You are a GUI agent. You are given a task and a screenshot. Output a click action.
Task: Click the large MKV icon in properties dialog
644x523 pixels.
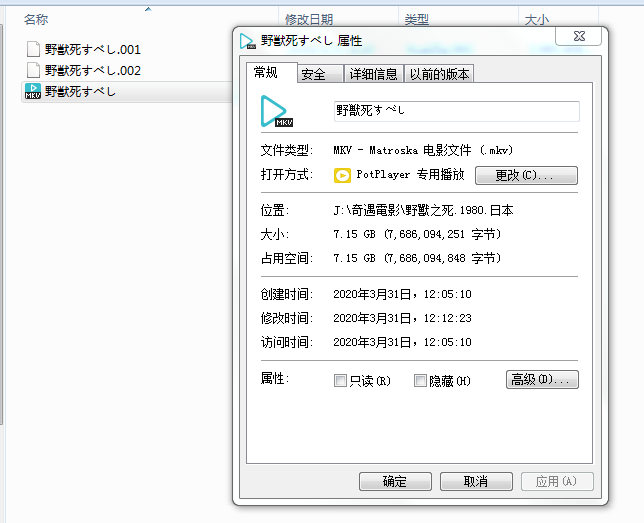276,111
